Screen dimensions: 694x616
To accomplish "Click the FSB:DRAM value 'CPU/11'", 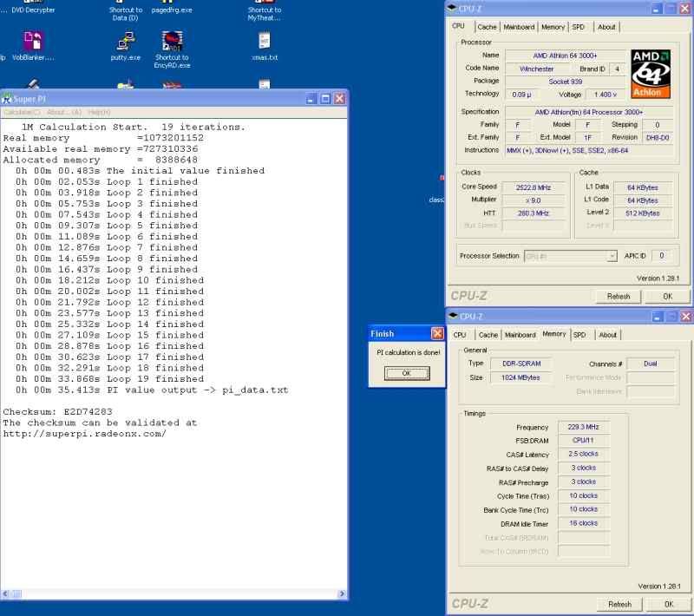I will 583,441.
